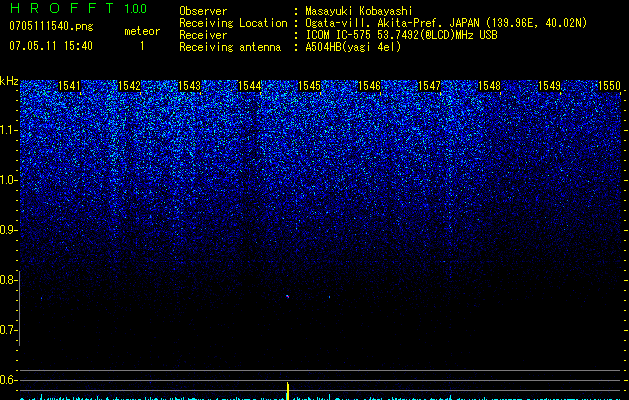The width and height of the screenshot is (629, 400).
Task: Click the red meteor echo dot in spectrogram
Action: coord(287,296)
